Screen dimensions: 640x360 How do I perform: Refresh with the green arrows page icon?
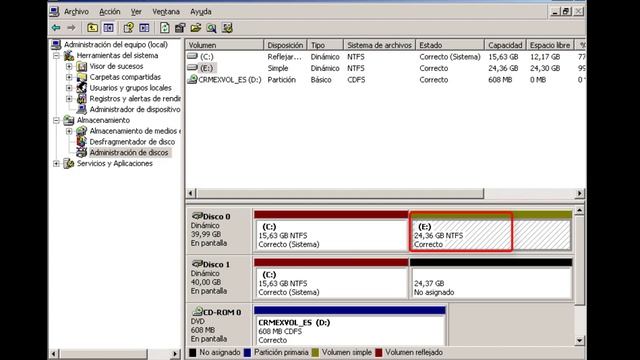(164, 28)
